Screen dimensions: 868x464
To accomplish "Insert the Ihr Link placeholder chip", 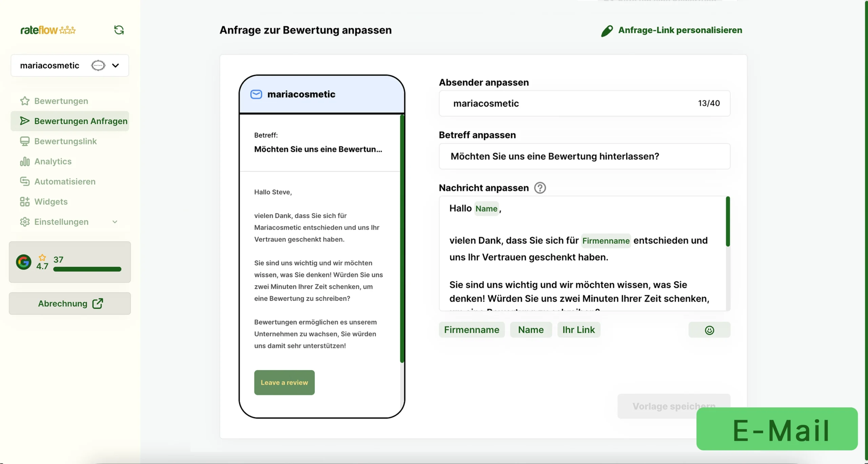I will pyautogui.click(x=578, y=330).
